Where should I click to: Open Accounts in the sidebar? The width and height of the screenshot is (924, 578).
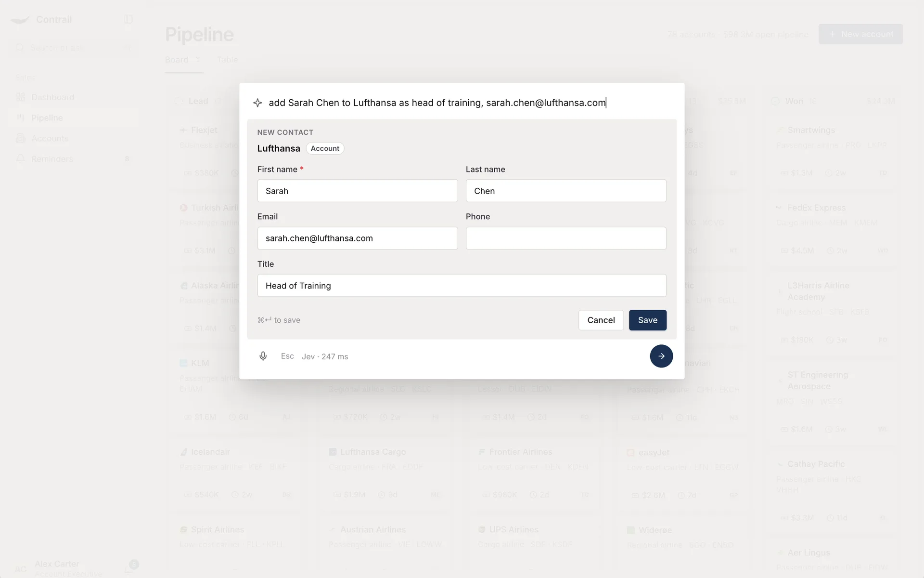(73, 138)
